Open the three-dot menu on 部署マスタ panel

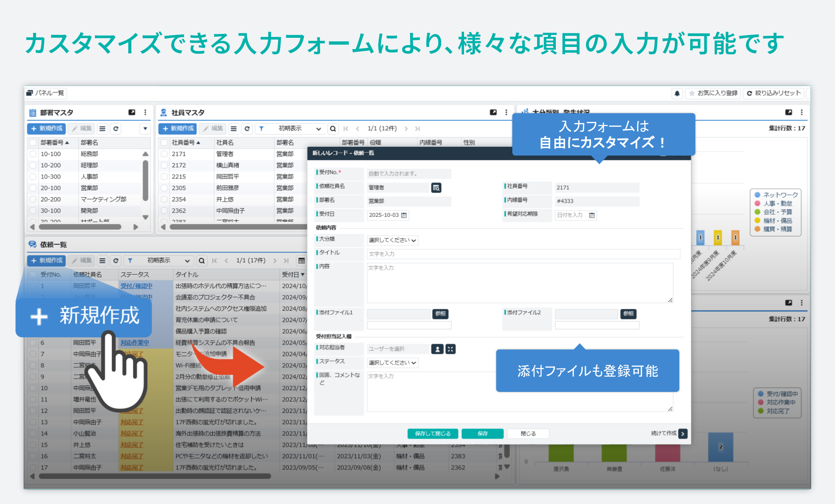(145, 112)
